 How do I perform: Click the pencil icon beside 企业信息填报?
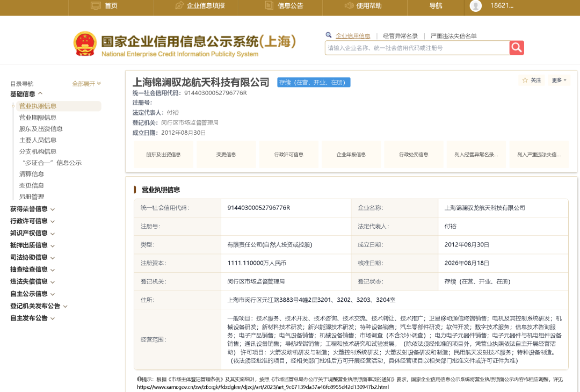(179, 5)
